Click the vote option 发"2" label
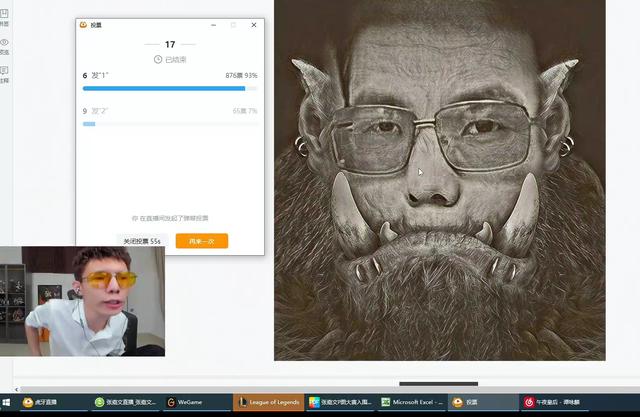640x417 pixels. 99,111
